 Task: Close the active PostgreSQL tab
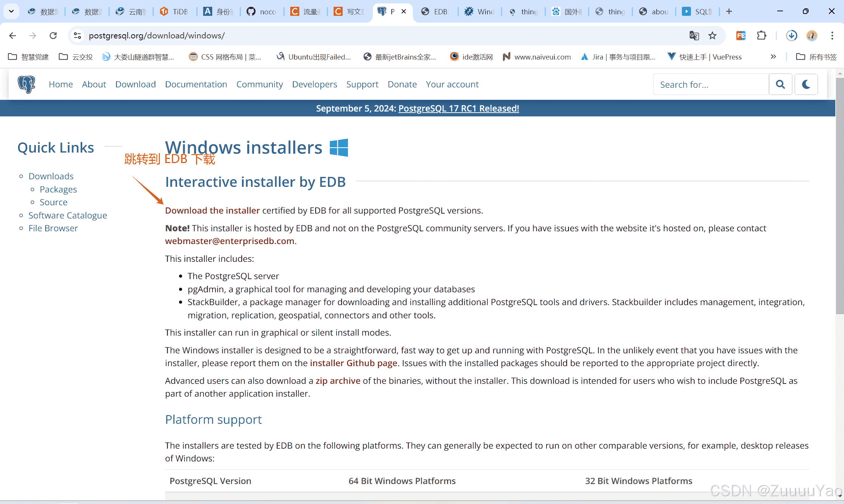coord(404,11)
